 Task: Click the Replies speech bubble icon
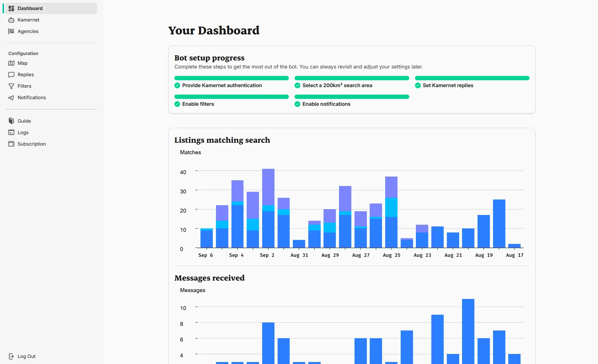(11, 75)
